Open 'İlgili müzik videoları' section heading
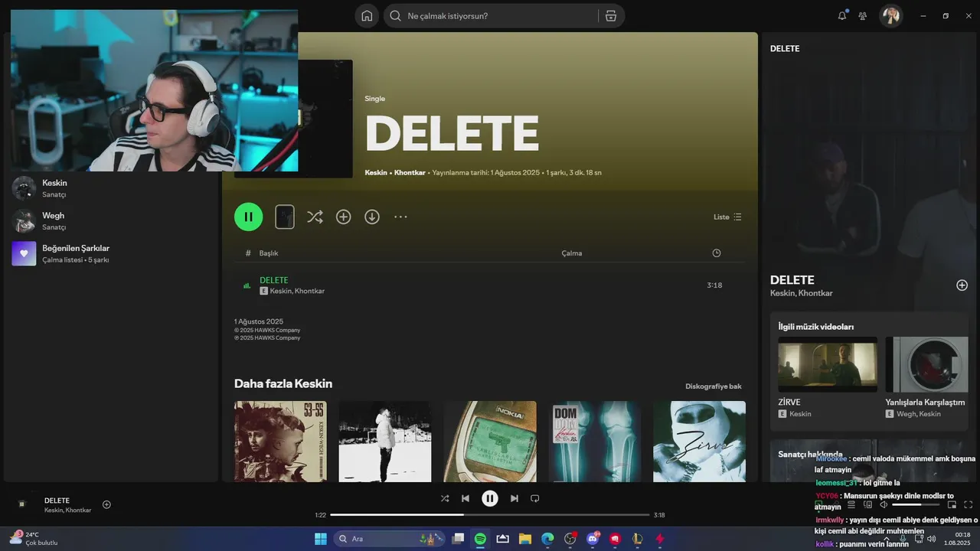This screenshot has width=980, height=551. point(816,327)
